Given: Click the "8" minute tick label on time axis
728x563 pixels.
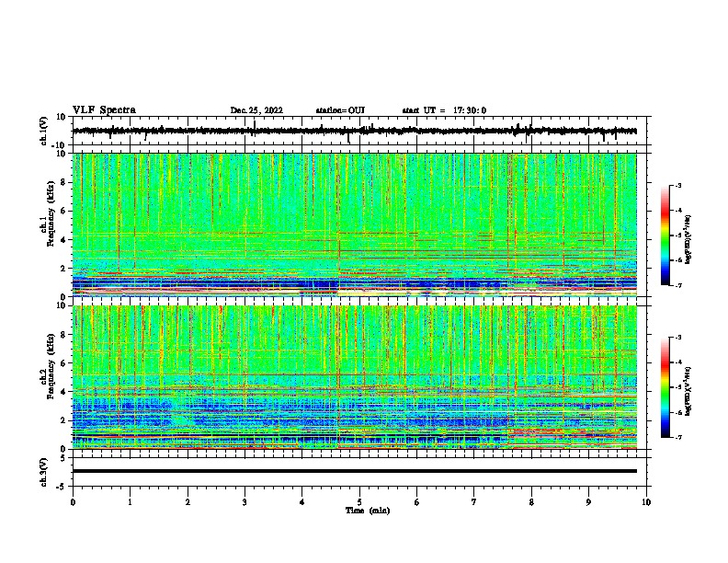Looking at the screenshot, I should 531,502.
